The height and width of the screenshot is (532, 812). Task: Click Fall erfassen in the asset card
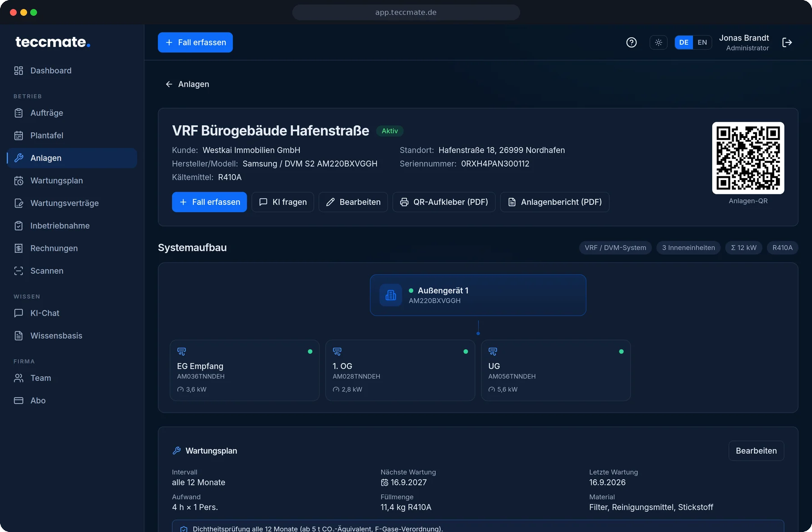(x=209, y=202)
